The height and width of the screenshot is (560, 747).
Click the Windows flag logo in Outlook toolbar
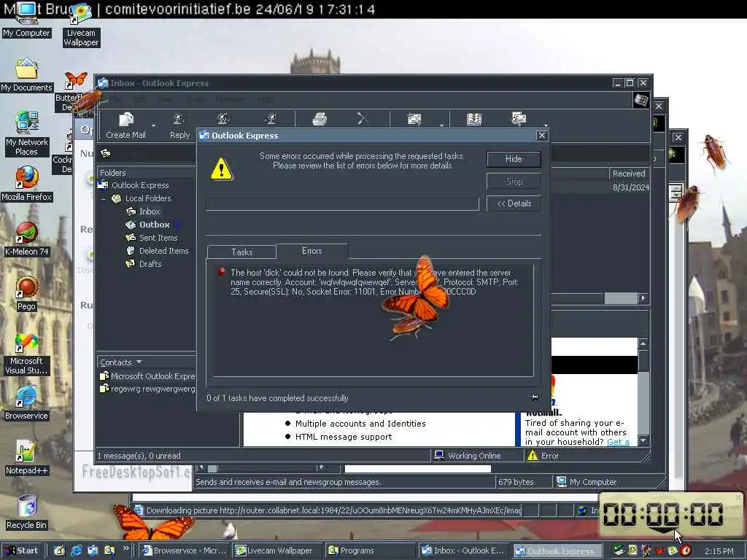tap(640, 100)
